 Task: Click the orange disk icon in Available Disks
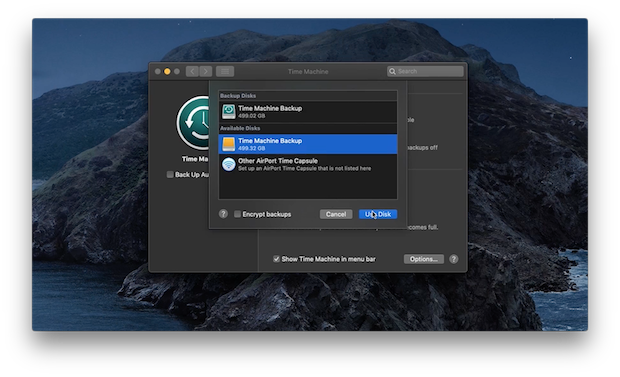229,144
